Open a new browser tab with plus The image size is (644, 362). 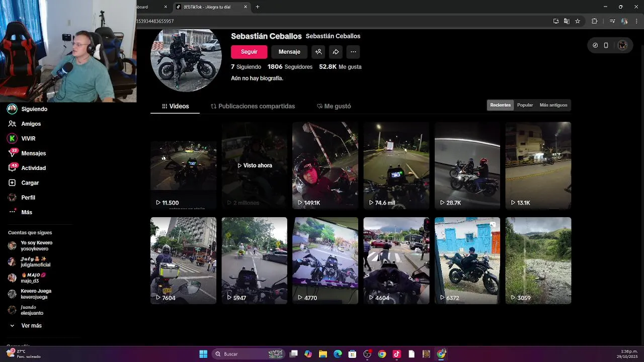click(x=258, y=7)
